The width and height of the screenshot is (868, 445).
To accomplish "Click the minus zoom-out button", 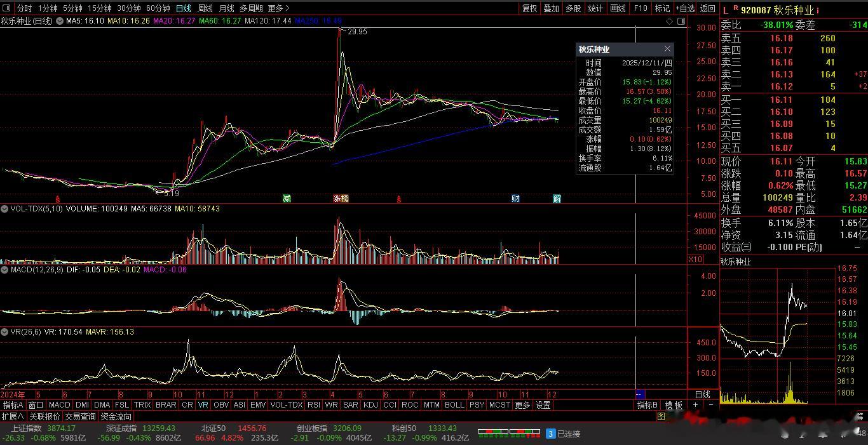I will click(x=710, y=404).
